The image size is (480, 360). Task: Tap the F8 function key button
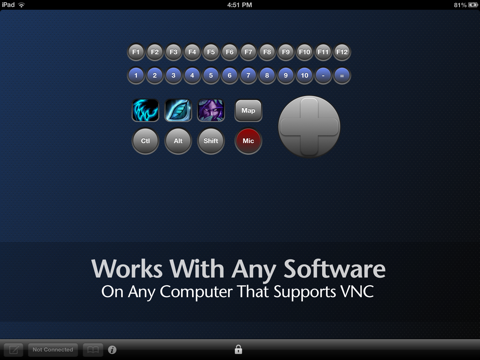pyautogui.click(x=267, y=52)
